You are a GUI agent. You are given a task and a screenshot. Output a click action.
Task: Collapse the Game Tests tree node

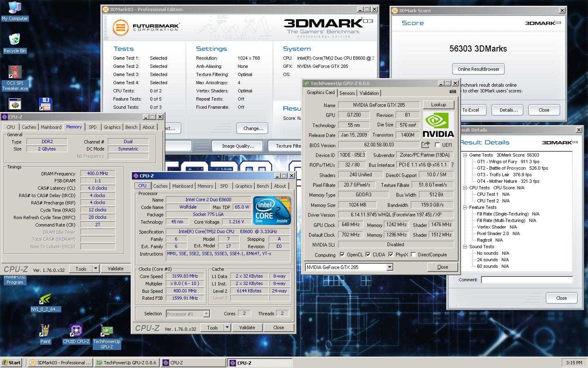click(x=465, y=155)
